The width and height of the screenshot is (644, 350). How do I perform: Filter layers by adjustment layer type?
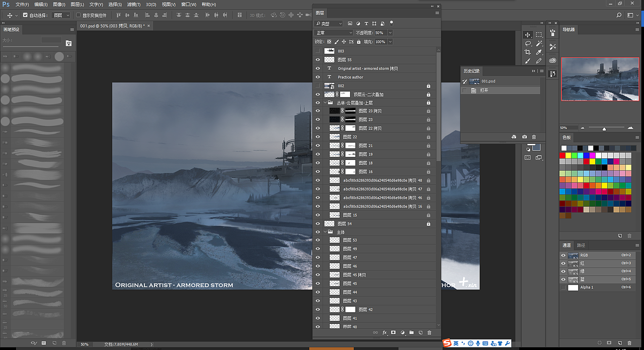pos(358,24)
